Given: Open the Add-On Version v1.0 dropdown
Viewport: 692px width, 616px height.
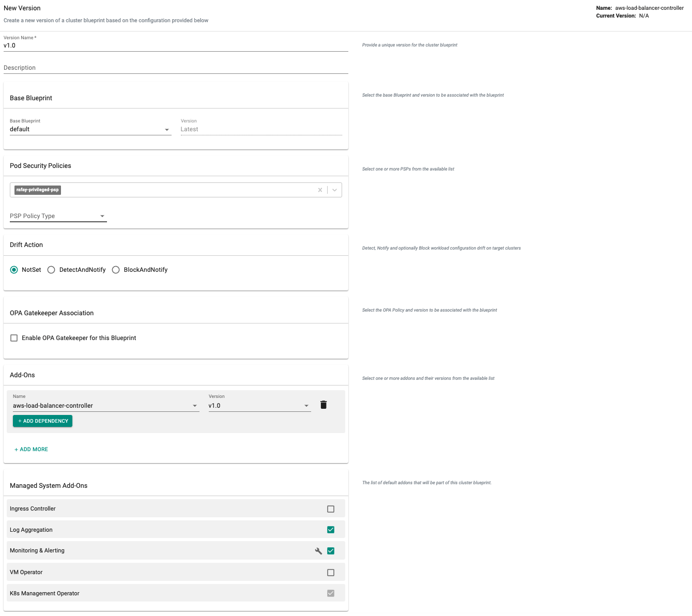Looking at the screenshot, I should click(x=259, y=406).
